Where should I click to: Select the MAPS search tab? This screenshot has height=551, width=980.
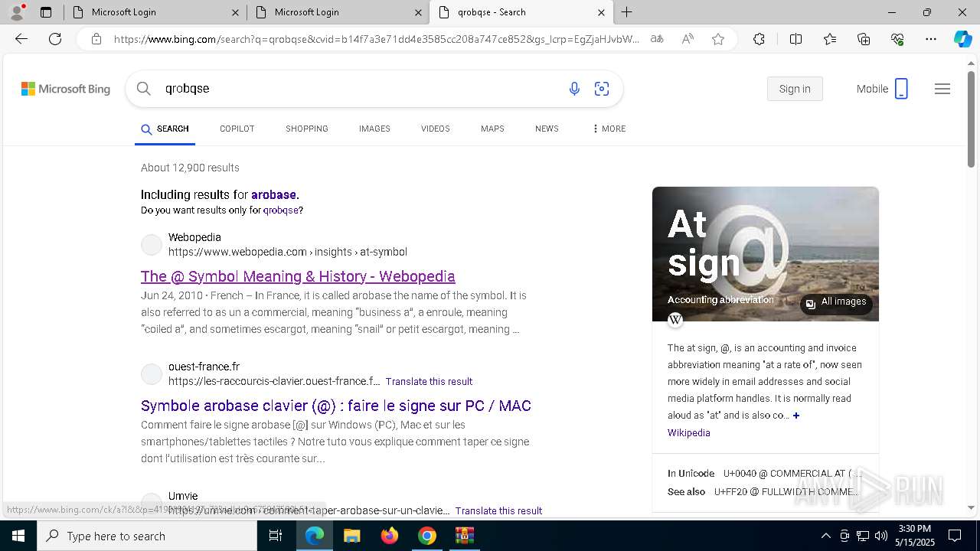pos(492,129)
